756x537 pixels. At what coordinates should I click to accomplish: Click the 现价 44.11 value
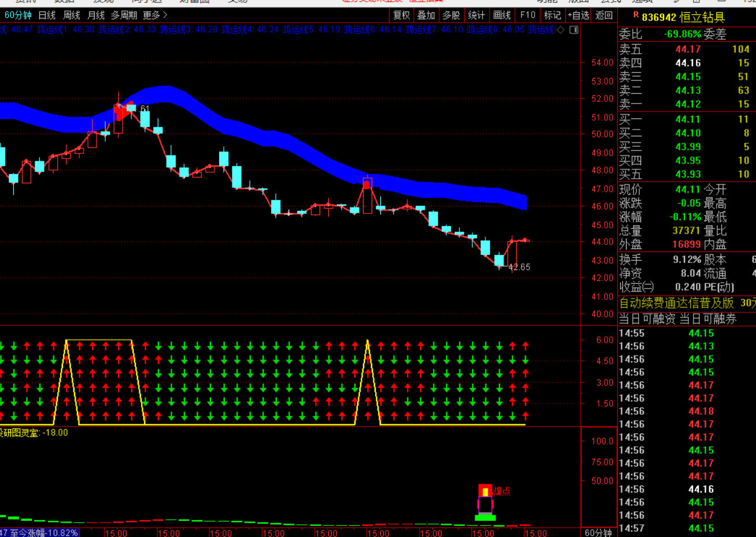coord(688,190)
